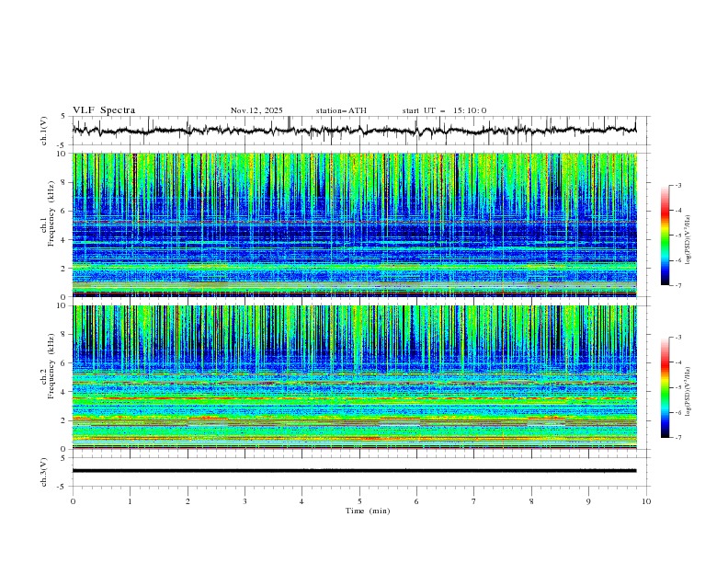
Task: Click the "-3" label on ch.1 color scale
Action: click(x=678, y=185)
